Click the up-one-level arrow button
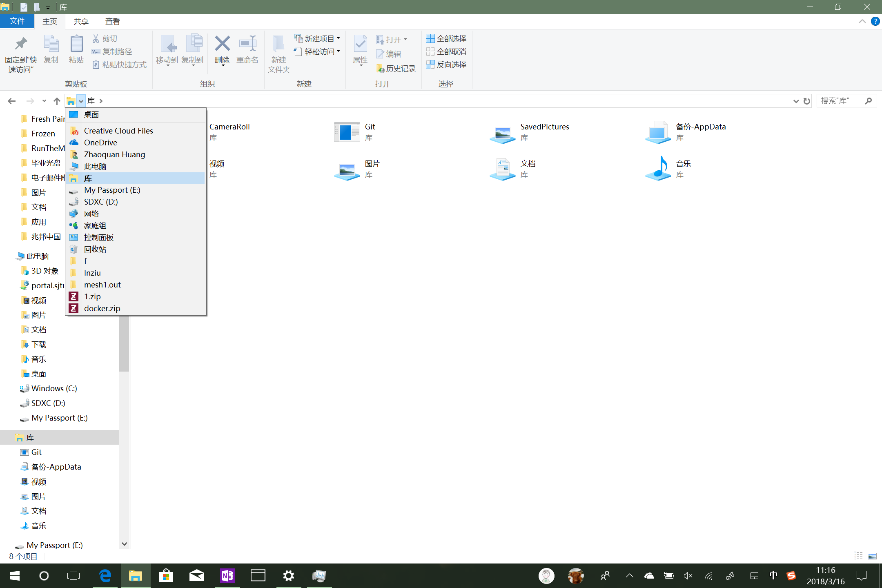882x588 pixels. pyautogui.click(x=57, y=101)
